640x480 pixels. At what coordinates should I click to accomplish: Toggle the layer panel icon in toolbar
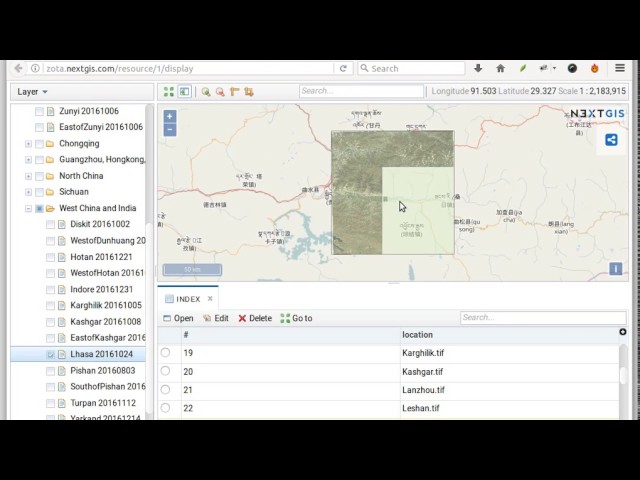click(x=184, y=91)
